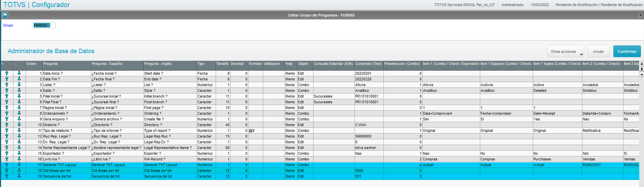Click content cell '20220228' in Data Fim row
Viewport: 644px width, 187px height.
pos(369,79)
